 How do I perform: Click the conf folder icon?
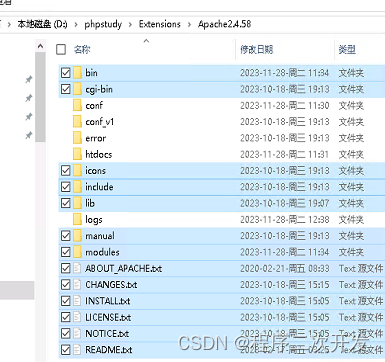coord(77,105)
